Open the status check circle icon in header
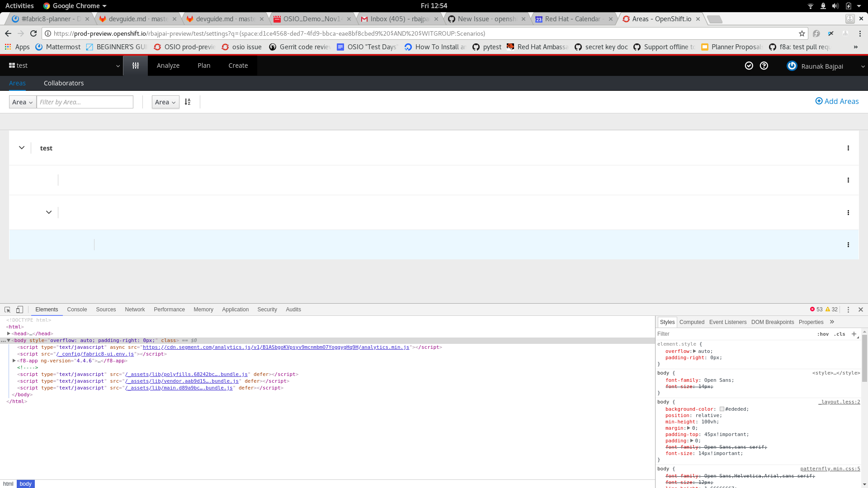This screenshot has height=488, width=868. [x=749, y=66]
